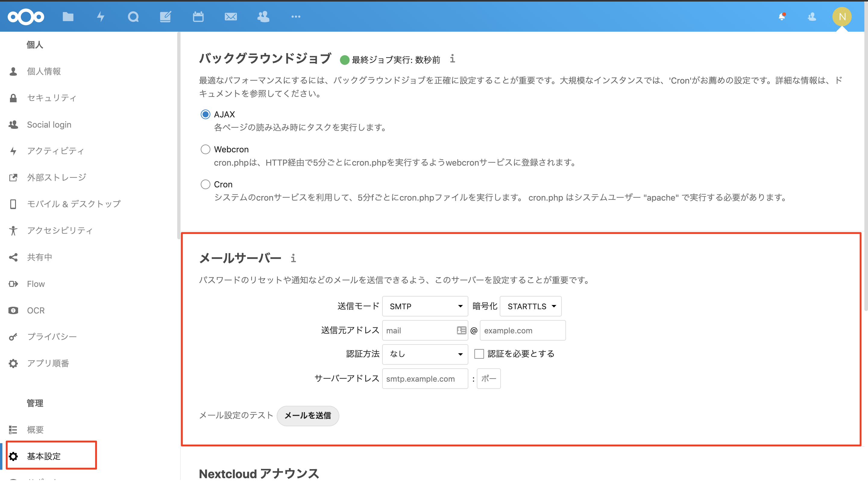
Task: Open the user avatar N menu
Action: click(x=842, y=17)
